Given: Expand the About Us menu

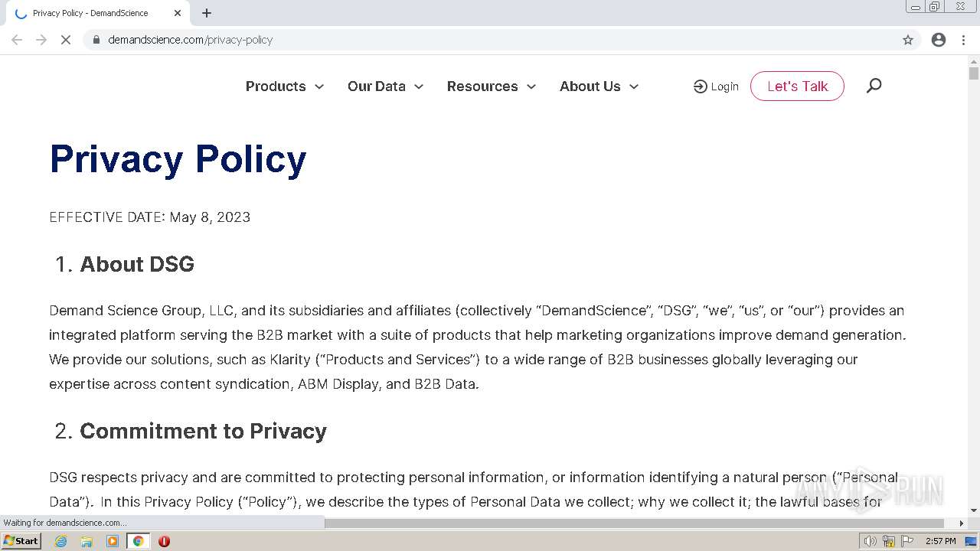Looking at the screenshot, I should (x=599, y=86).
